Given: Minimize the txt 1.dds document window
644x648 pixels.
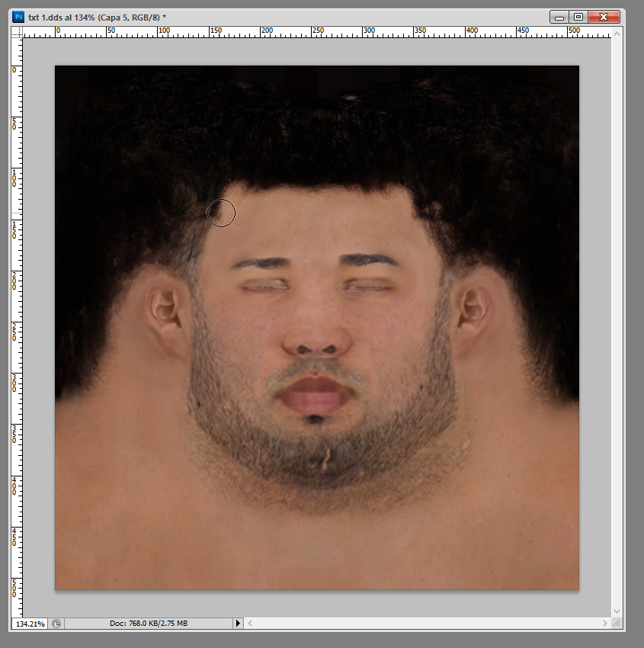Looking at the screenshot, I should [559, 17].
